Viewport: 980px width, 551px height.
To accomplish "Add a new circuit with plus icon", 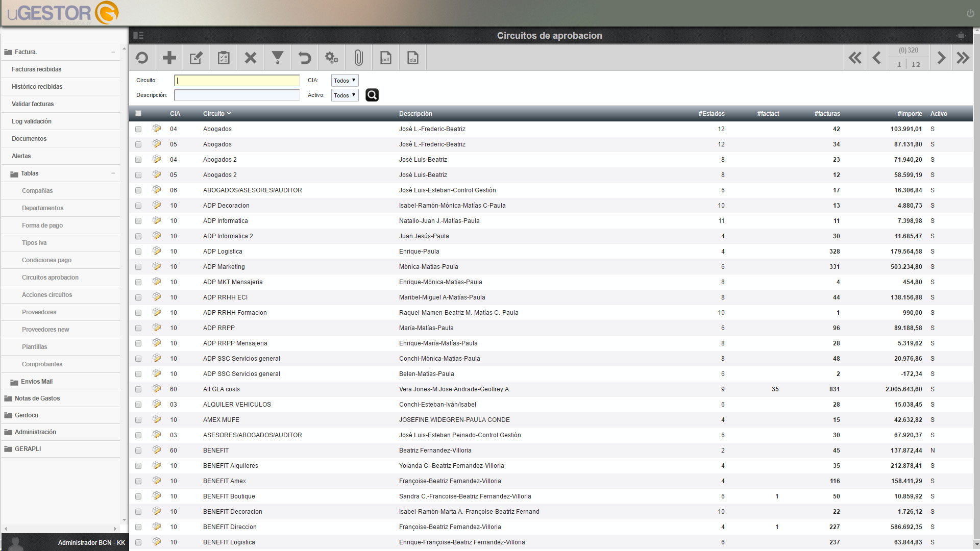I will 169,58.
